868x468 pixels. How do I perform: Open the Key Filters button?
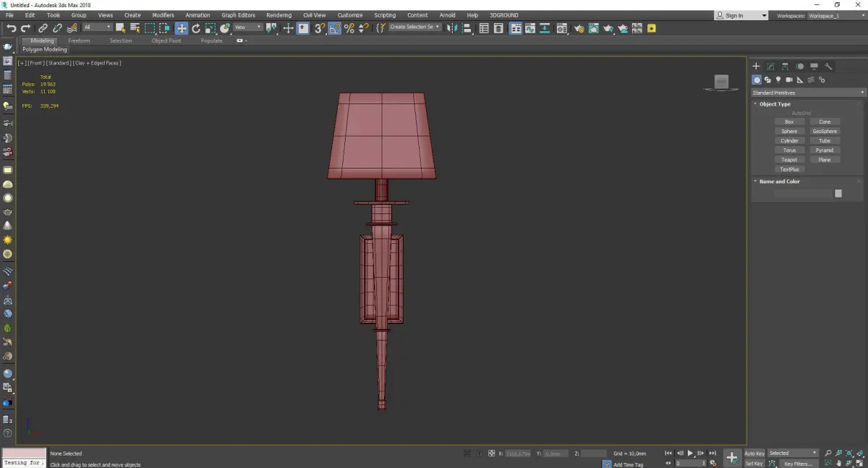click(799, 463)
